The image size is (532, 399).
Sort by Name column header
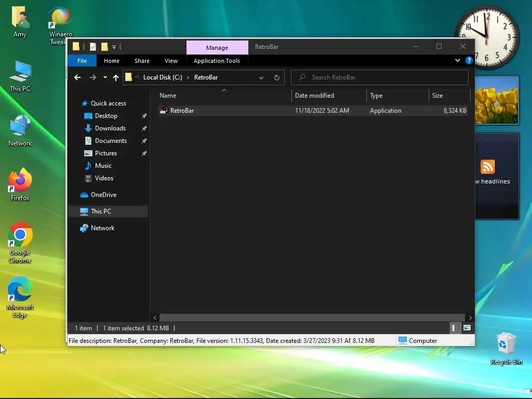click(224, 96)
